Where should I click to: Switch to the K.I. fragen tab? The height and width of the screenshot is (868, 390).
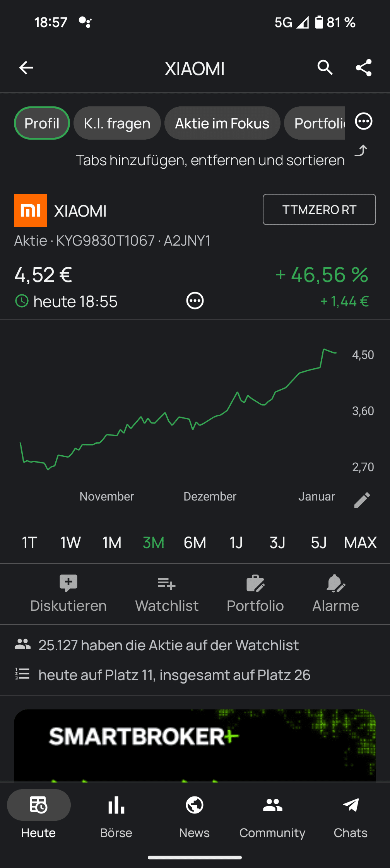click(117, 123)
